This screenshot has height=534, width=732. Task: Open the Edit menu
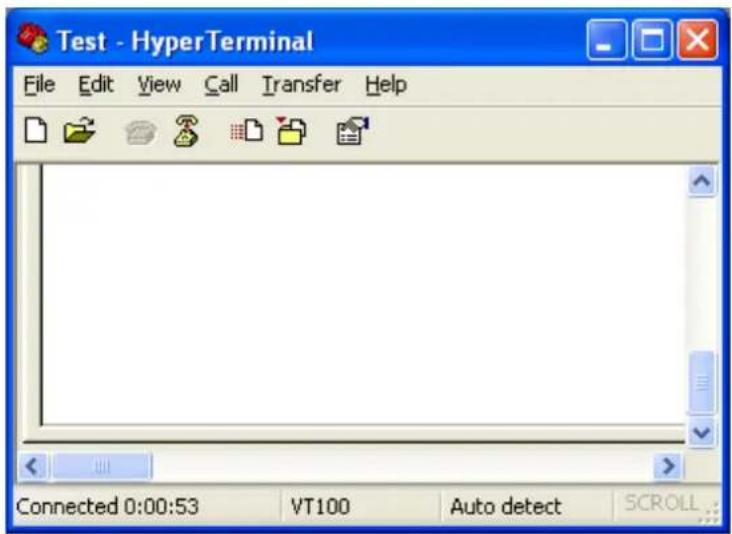(x=96, y=84)
